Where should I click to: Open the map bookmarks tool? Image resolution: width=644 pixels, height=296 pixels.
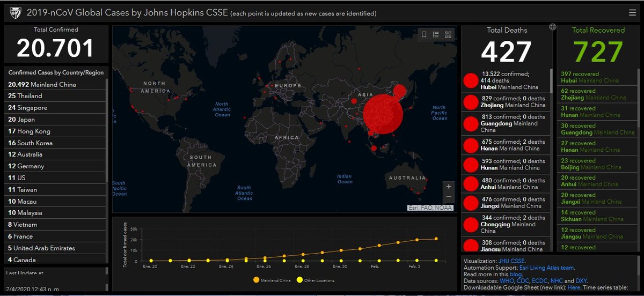coord(424,35)
